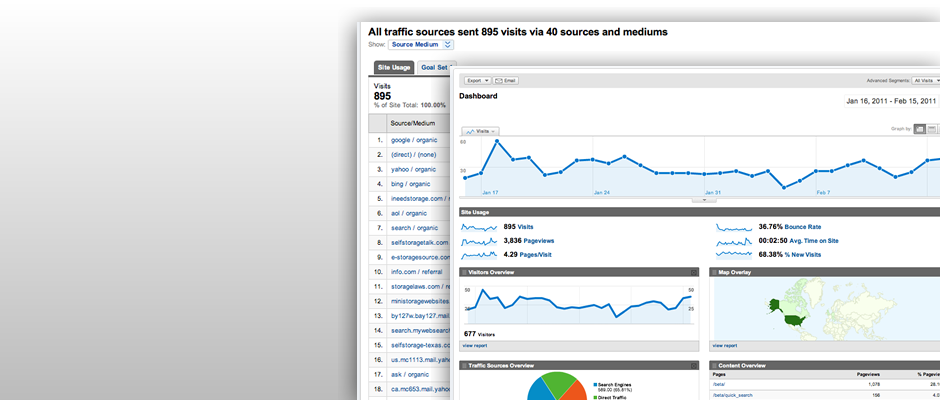Open the Jan 16, 2011 - Feb 15, 2011 date range
Image resolution: width=940 pixels, height=400 pixels.
pyautogui.click(x=891, y=101)
